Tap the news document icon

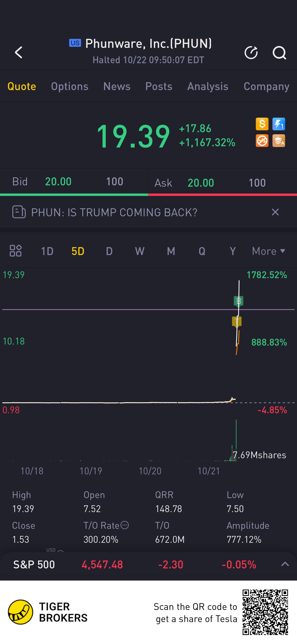coord(19,212)
